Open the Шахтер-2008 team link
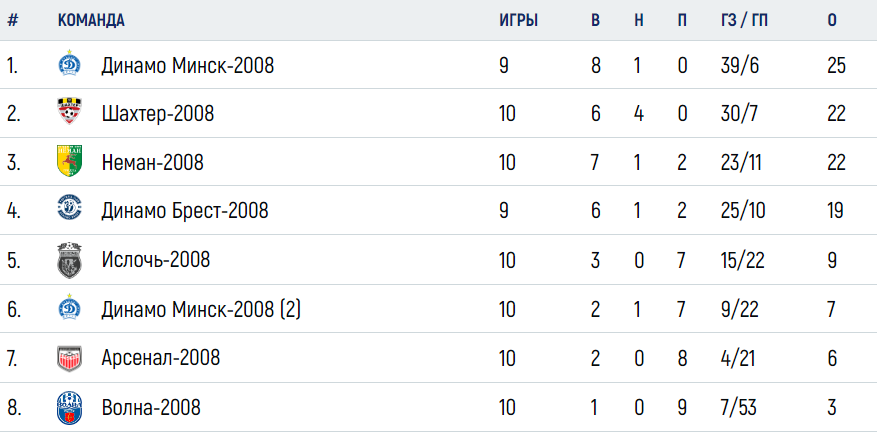This screenshot has width=878, height=435. click(x=158, y=114)
